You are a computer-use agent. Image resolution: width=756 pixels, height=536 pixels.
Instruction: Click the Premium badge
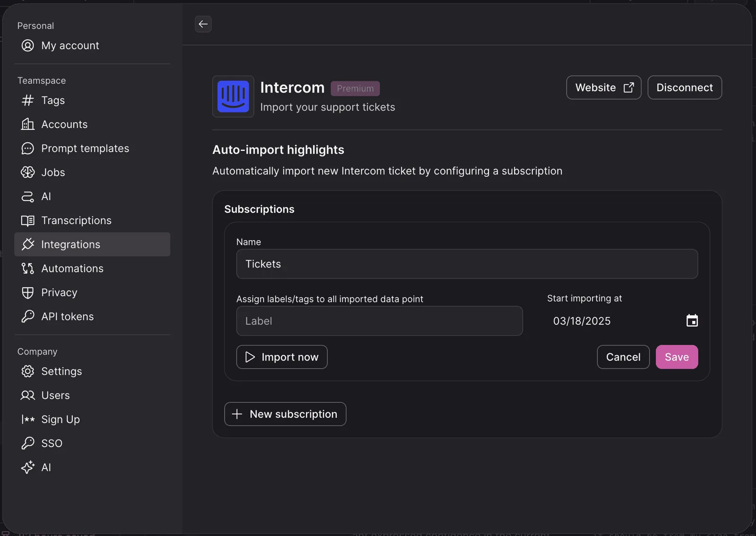(x=355, y=88)
